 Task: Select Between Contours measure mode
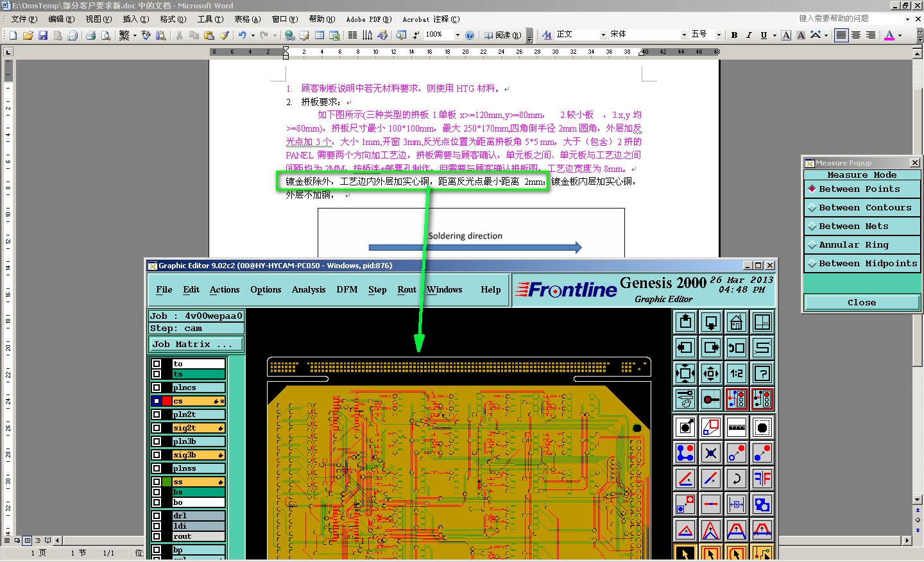point(862,208)
